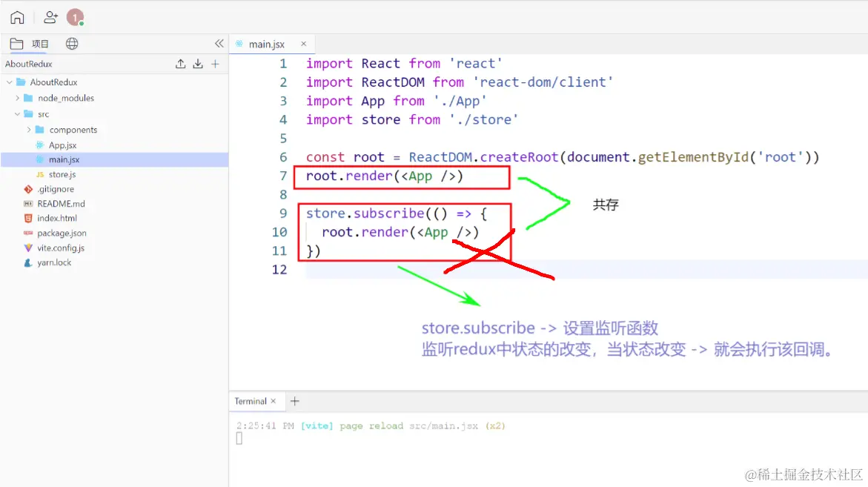Collapse the src folder
This screenshot has width=868, height=487.
click(x=17, y=114)
